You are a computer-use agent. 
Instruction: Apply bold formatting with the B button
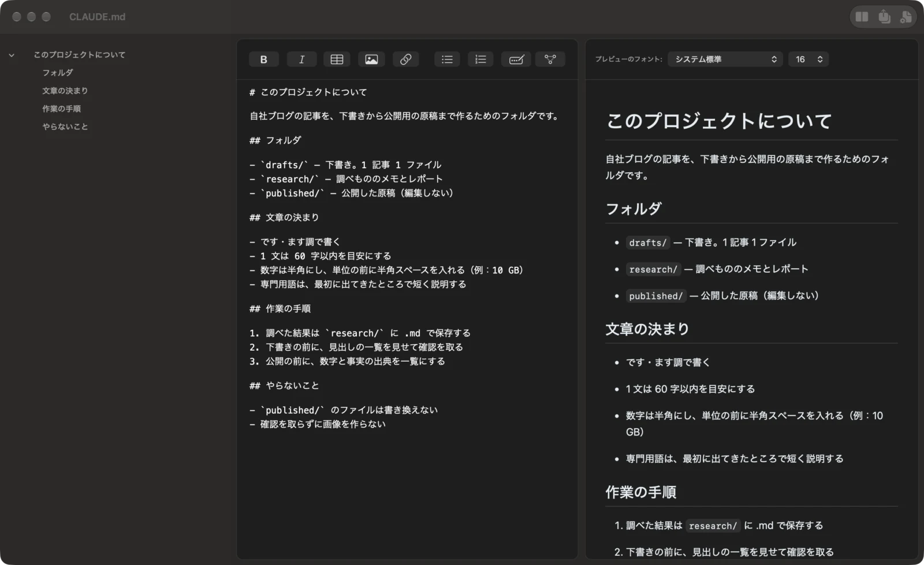(264, 60)
